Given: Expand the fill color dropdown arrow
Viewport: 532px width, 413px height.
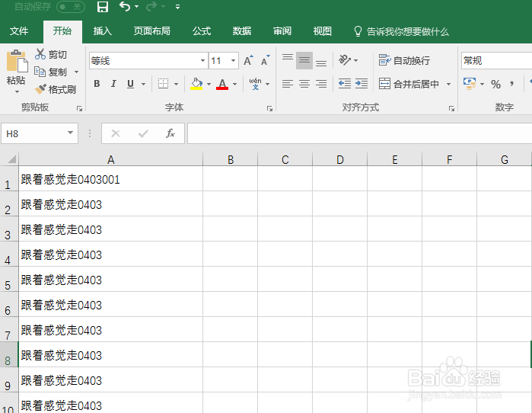Looking at the screenshot, I should 209,84.
